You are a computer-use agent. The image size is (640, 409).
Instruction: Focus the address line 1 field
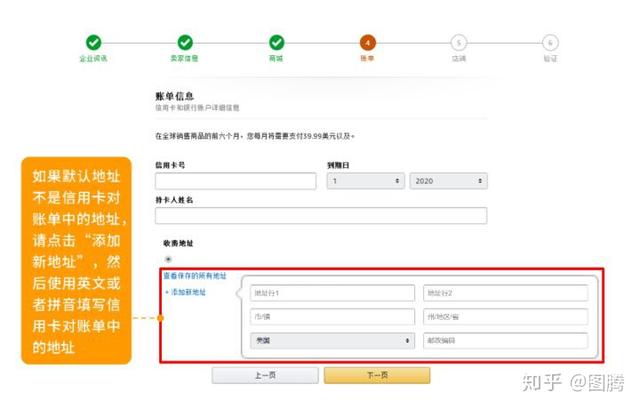(x=333, y=293)
